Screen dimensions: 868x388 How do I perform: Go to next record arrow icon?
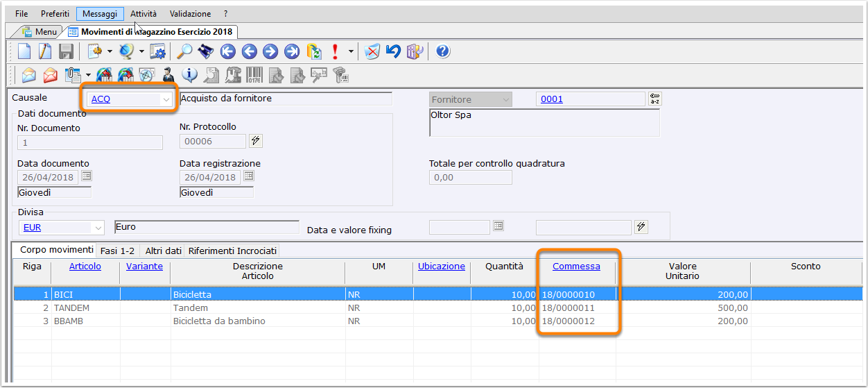270,51
